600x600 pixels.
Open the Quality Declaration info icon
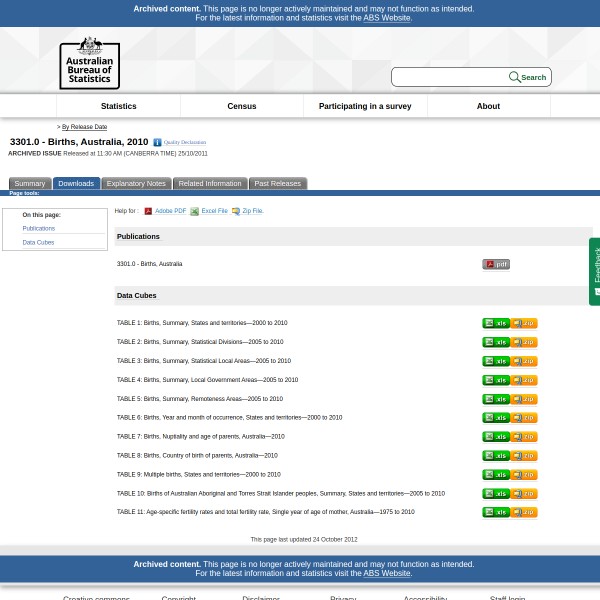point(157,143)
